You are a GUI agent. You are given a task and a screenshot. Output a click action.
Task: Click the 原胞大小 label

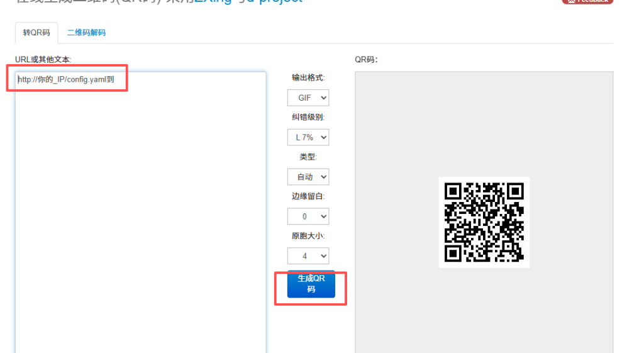(x=308, y=236)
